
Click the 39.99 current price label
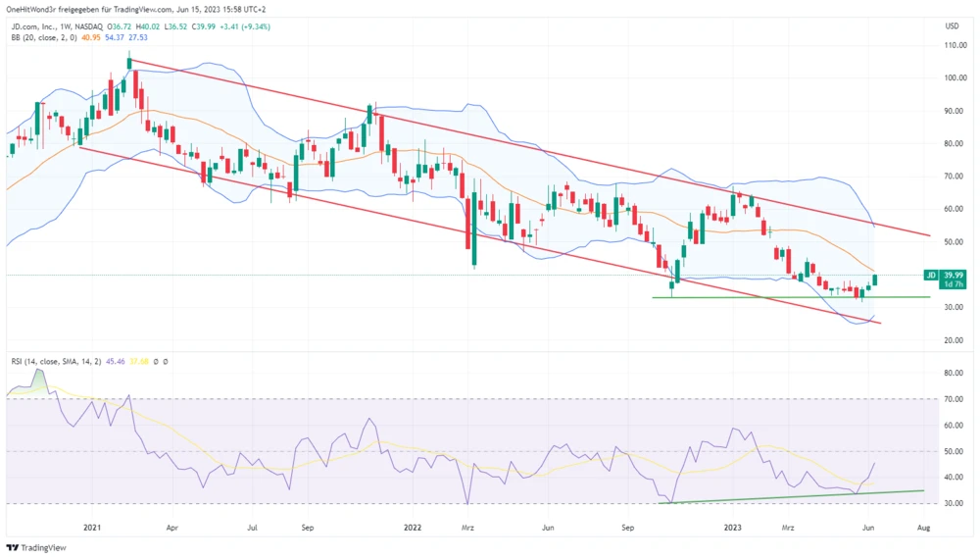pos(955,275)
